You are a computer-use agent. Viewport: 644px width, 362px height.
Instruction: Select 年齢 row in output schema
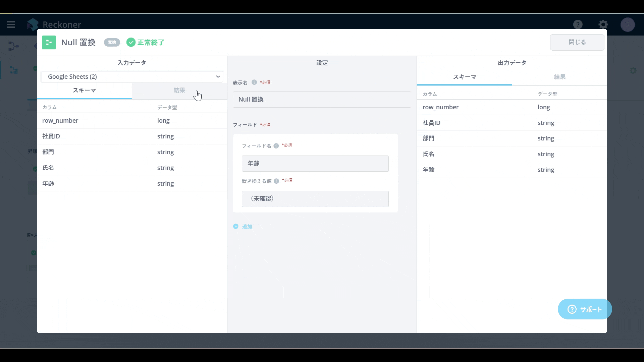point(512,170)
